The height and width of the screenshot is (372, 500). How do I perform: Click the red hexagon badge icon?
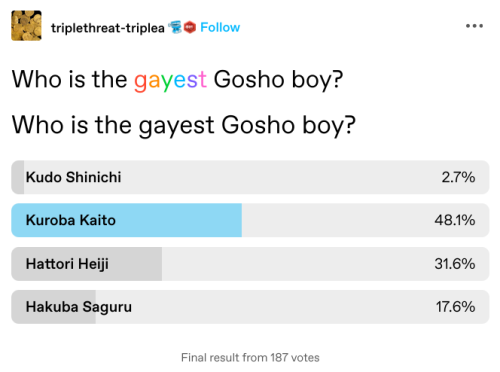coord(190,27)
